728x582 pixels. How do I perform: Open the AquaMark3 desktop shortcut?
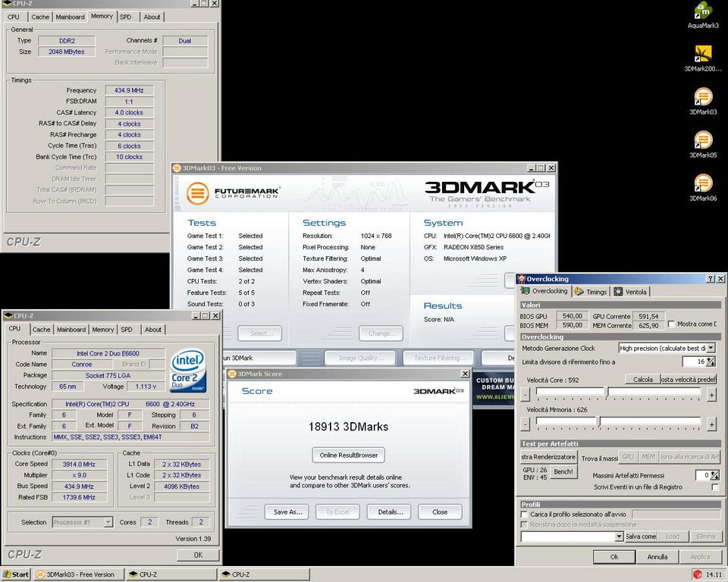703,14
